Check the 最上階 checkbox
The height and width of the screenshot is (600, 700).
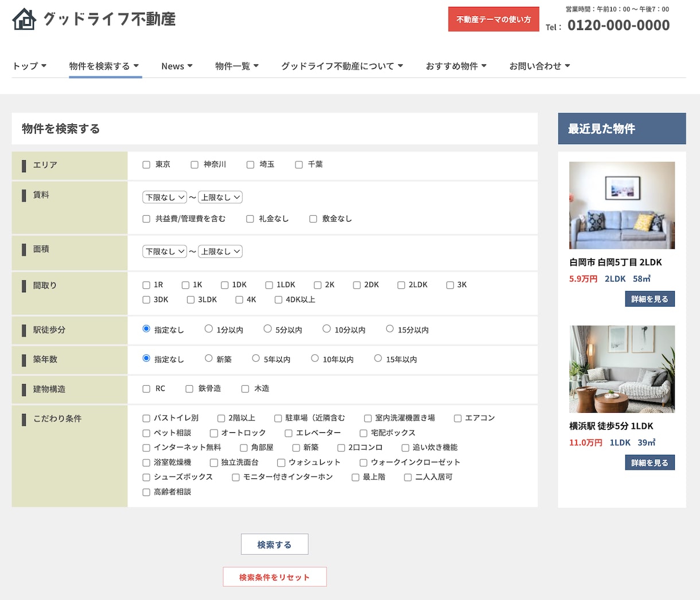pos(355,477)
